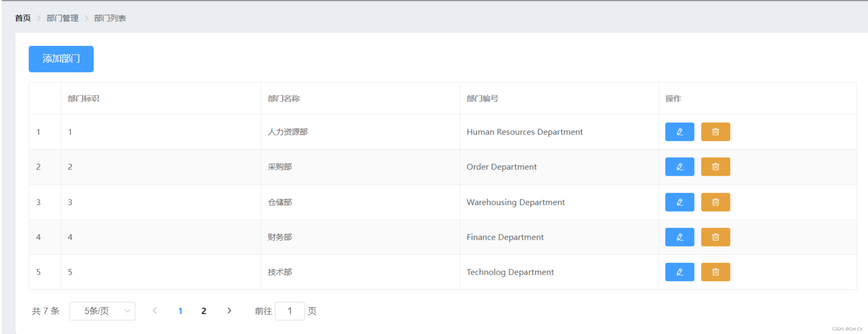Delete the 人力资源部 department row
Image resolution: width=868 pixels, height=334 pixels.
[715, 132]
